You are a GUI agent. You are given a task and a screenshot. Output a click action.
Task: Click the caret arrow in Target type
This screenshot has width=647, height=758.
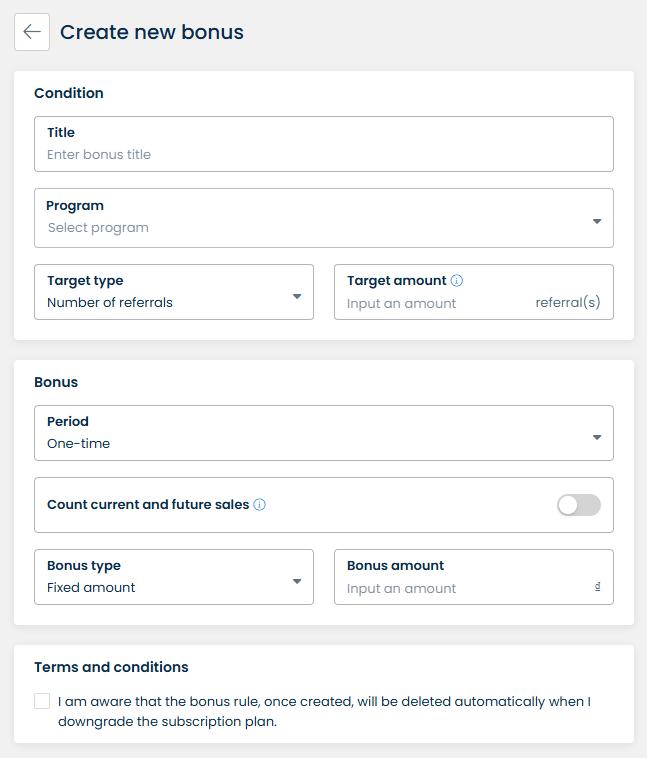pyautogui.click(x=297, y=296)
